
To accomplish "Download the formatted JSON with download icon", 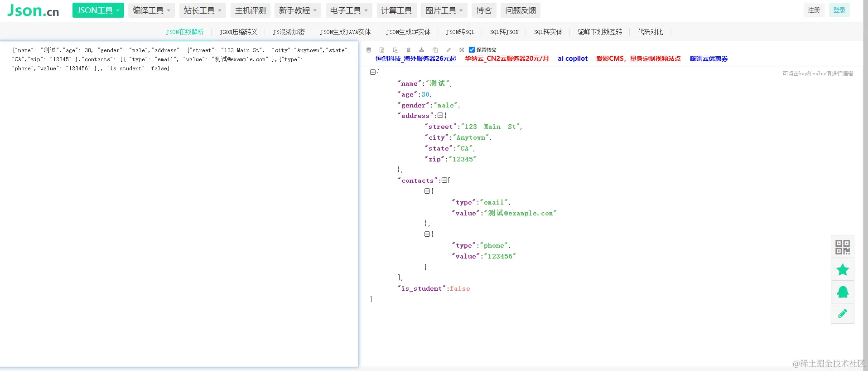I will 422,50.
